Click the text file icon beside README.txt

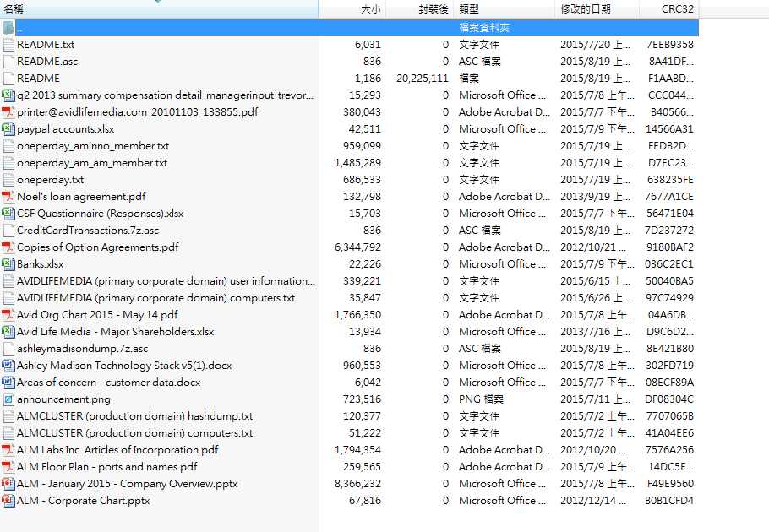(8, 45)
